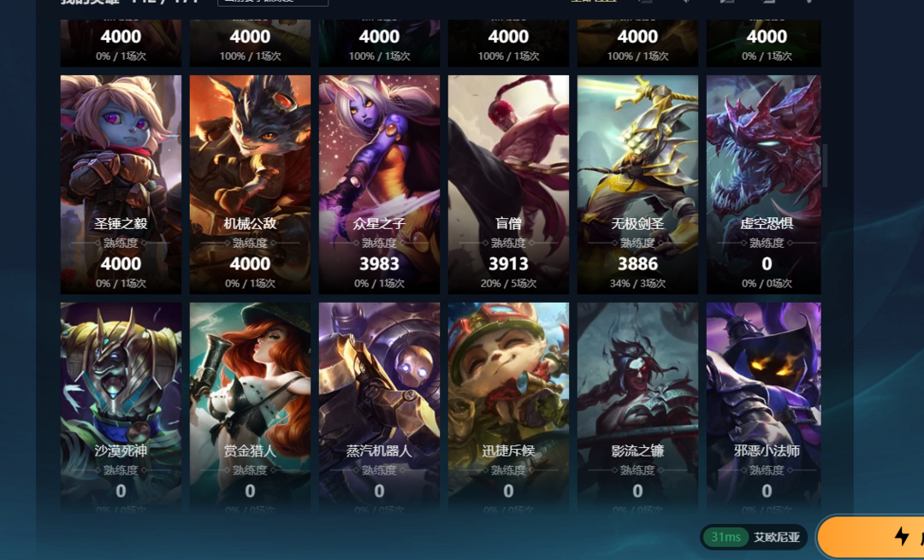The height and width of the screenshot is (560, 924).
Task: Open the 圣锤之毅 Poppy champion card
Action: pyautogui.click(x=121, y=185)
